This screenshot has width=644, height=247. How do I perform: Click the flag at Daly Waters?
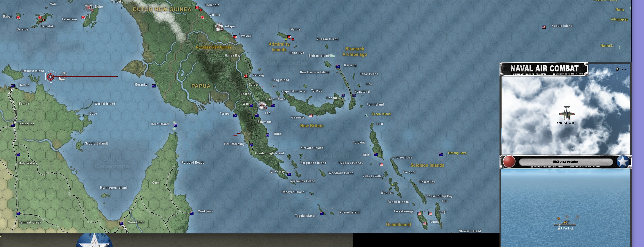pyautogui.click(x=18, y=155)
